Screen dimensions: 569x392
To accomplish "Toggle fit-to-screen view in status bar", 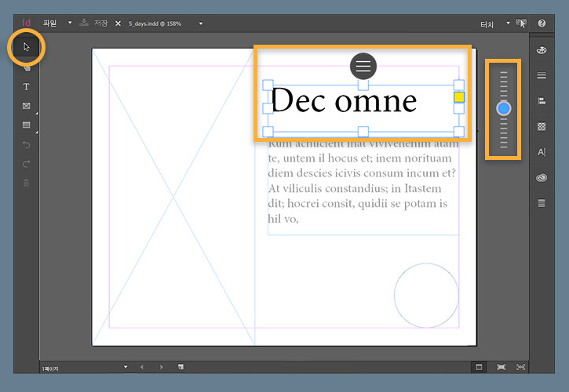I will pos(501,367).
